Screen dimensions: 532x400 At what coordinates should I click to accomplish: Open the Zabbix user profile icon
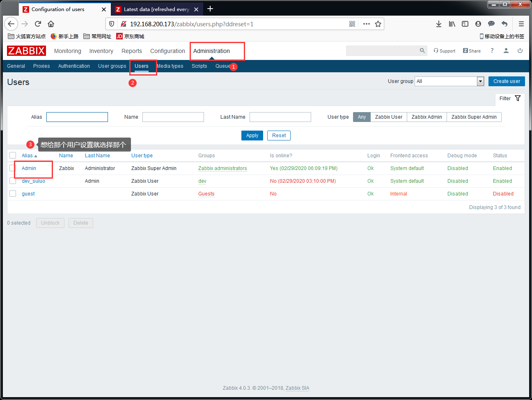(x=506, y=51)
